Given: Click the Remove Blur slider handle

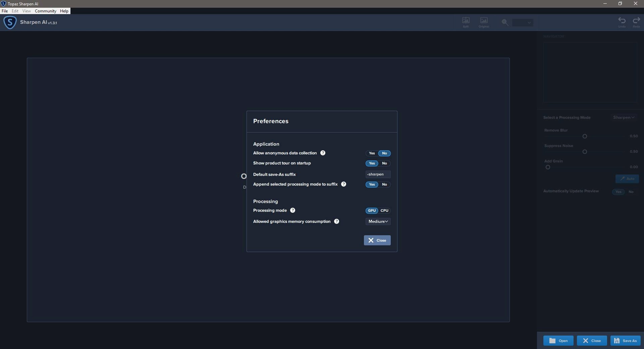Looking at the screenshot, I should tap(585, 136).
